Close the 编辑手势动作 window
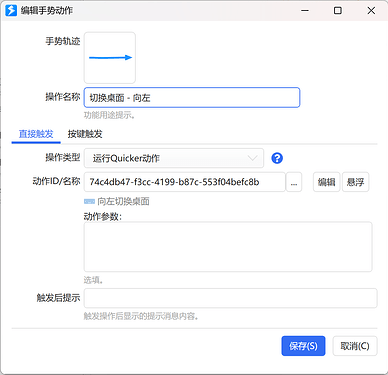This screenshot has width=388, height=375. [371, 11]
